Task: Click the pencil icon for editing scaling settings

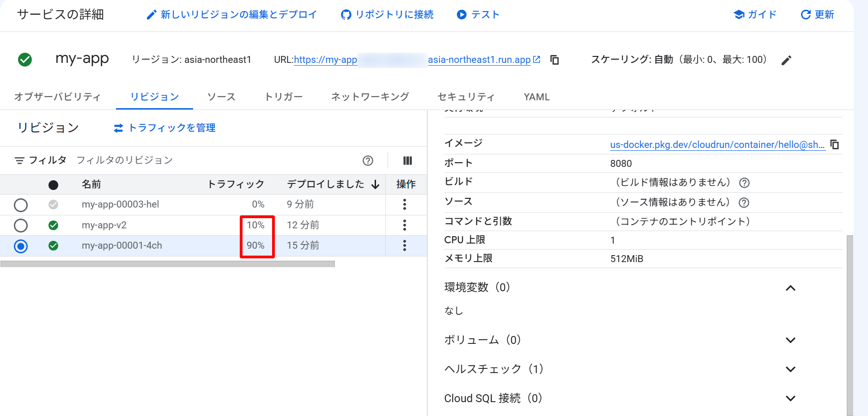Action: click(x=786, y=60)
